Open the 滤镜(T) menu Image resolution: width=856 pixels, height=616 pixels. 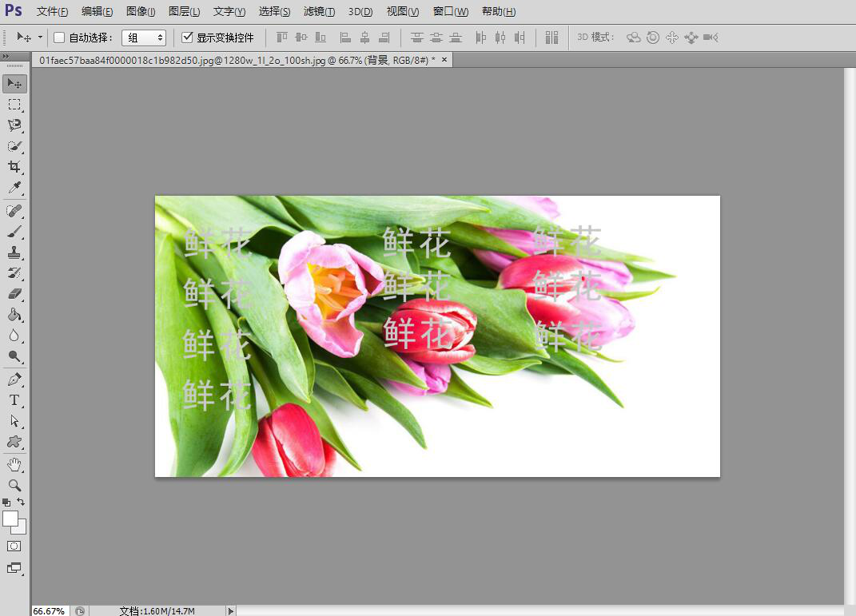319,11
